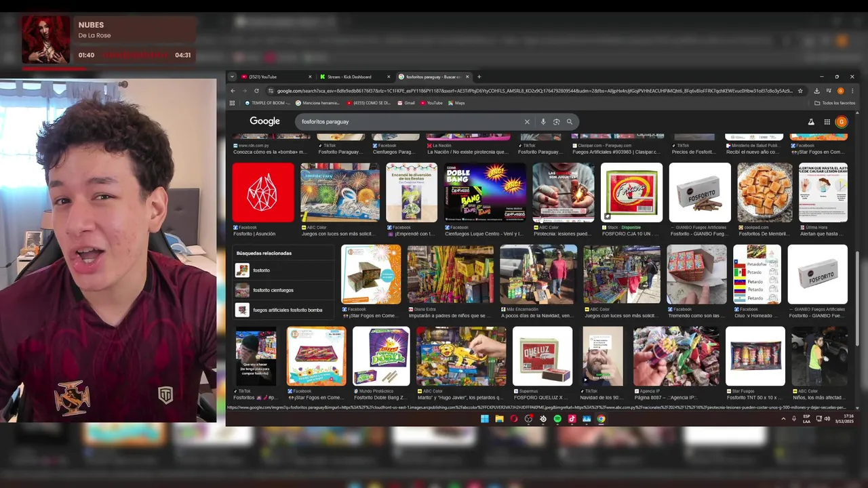
Task: Open DOBLE BANG Cienfuegos Luque image
Action: click(x=485, y=192)
